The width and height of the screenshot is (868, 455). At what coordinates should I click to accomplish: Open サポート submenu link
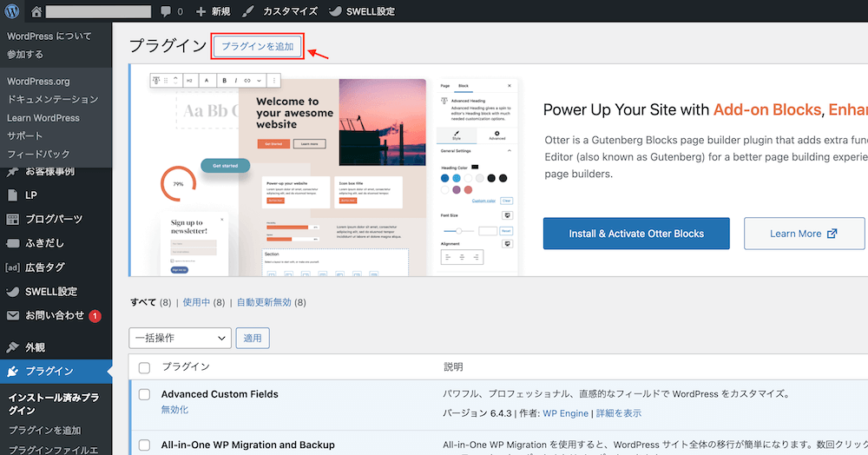tap(24, 136)
